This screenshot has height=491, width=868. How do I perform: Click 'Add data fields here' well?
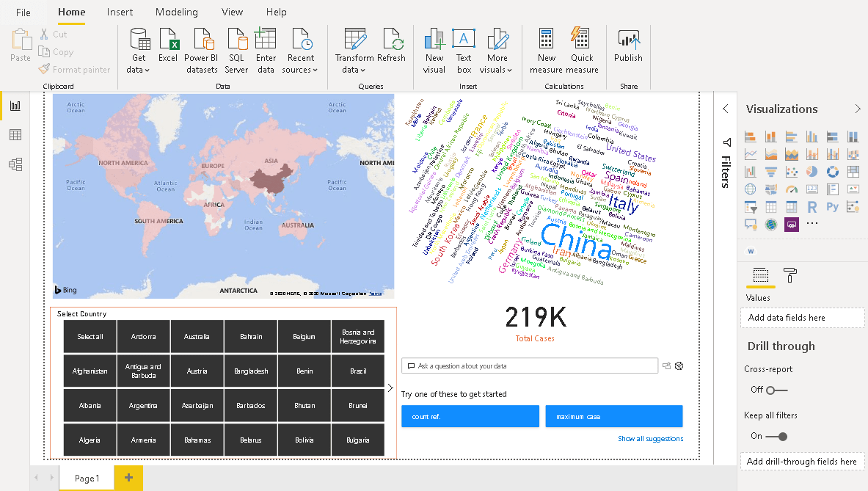coord(802,318)
